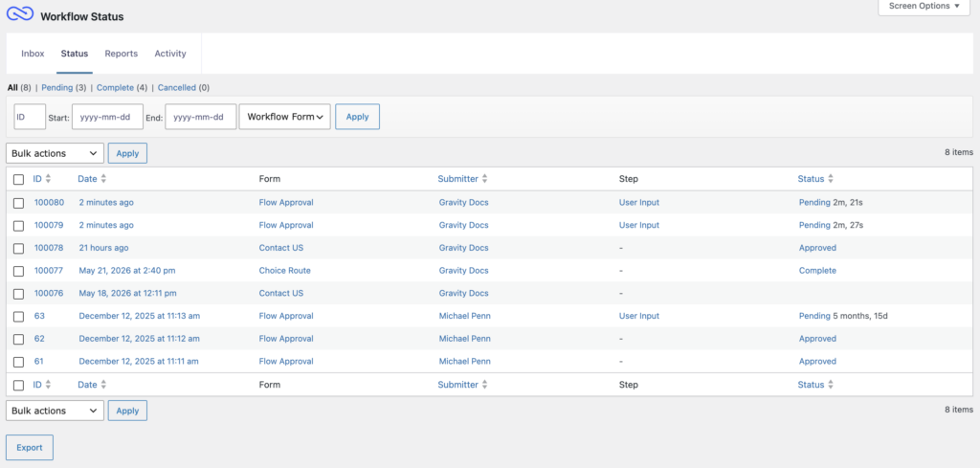Image resolution: width=980 pixels, height=468 pixels.
Task: Click Approved status in row 100078
Action: (x=817, y=248)
